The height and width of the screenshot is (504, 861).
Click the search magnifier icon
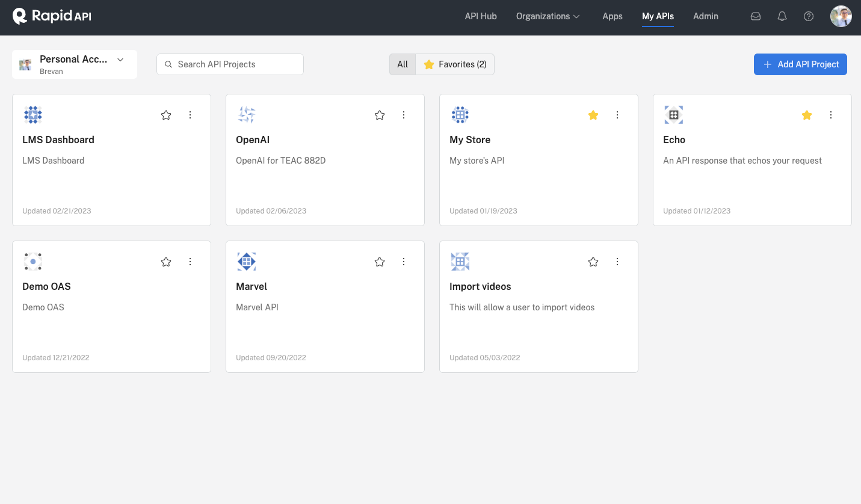coord(168,64)
